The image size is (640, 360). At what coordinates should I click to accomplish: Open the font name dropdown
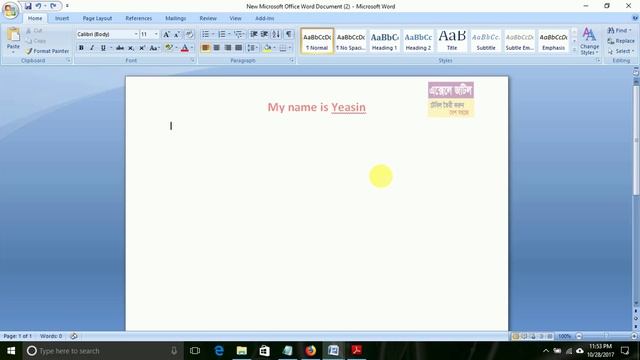tap(136, 34)
